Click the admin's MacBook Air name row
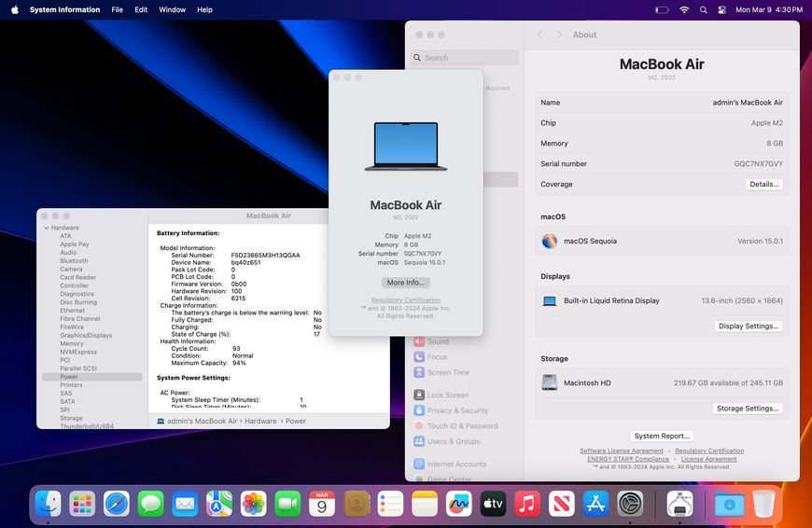The image size is (812, 528). coord(662,103)
